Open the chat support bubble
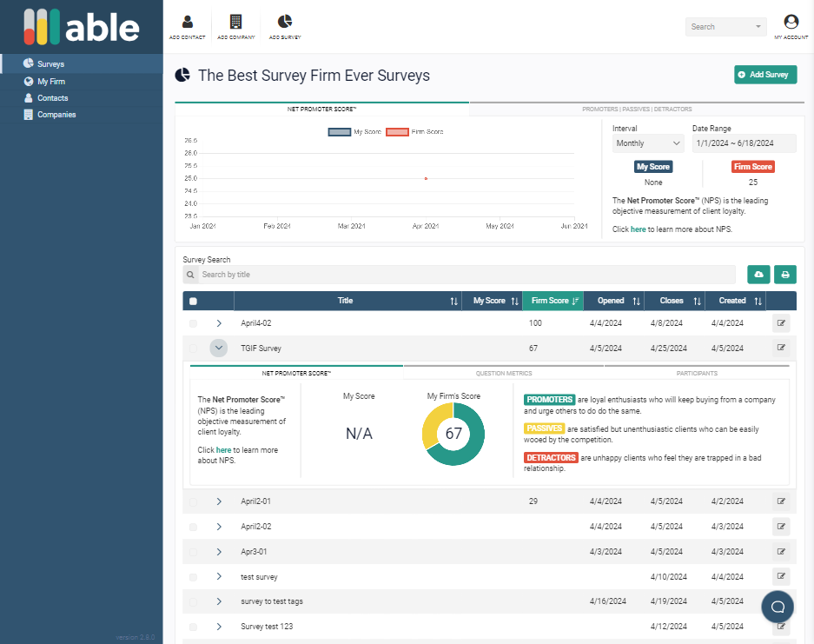The width and height of the screenshot is (814, 644). coord(778,607)
